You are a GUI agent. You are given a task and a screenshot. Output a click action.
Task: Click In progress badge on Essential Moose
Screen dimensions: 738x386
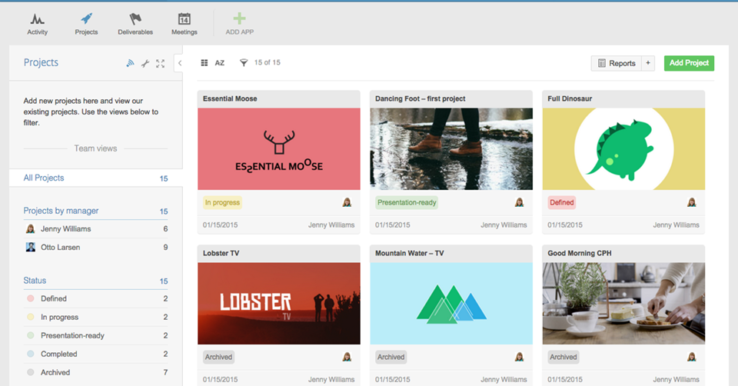coord(223,202)
